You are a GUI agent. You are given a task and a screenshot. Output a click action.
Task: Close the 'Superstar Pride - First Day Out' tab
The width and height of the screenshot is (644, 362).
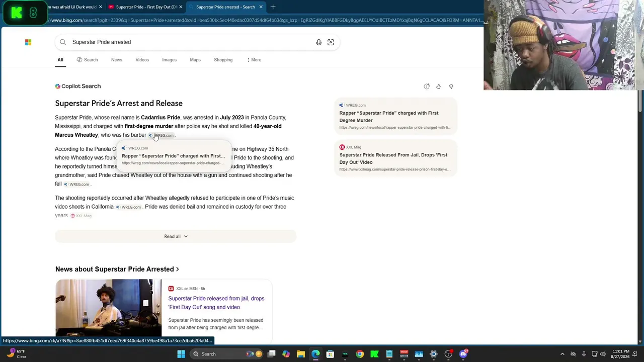click(181, 7)
